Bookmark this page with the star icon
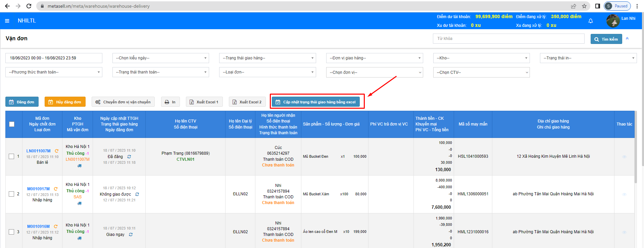Screen dimensions: 644x248 (584, 6)
